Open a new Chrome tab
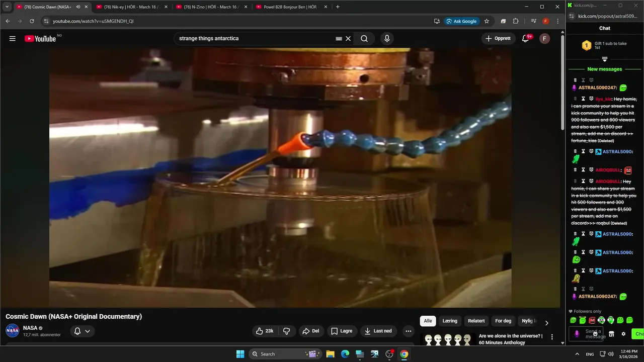This screenshot has height=362, width=644. (x=338, y=7)
